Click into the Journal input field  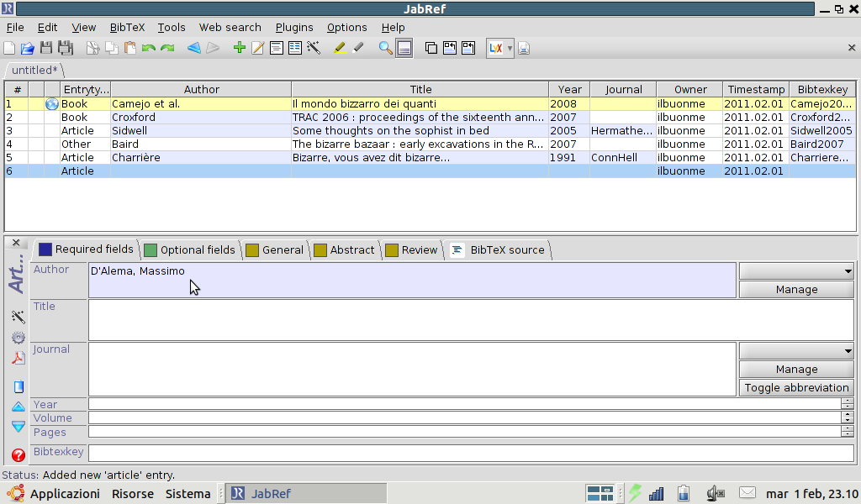[412, 369]
